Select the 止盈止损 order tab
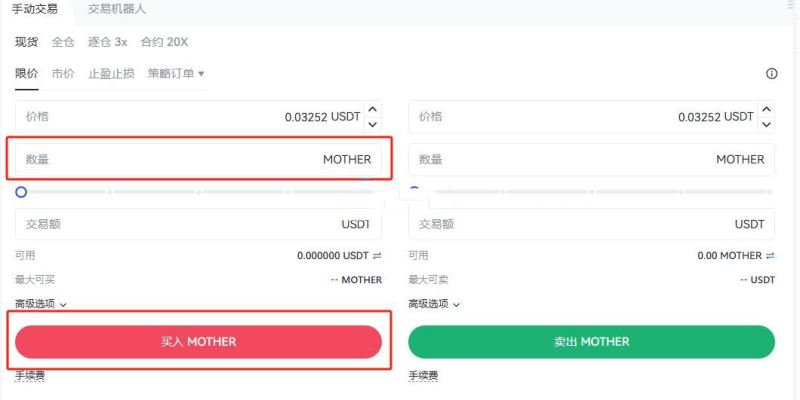Image resolution: width=800 pixels, height=400 pixels. (x=111, y=73)
